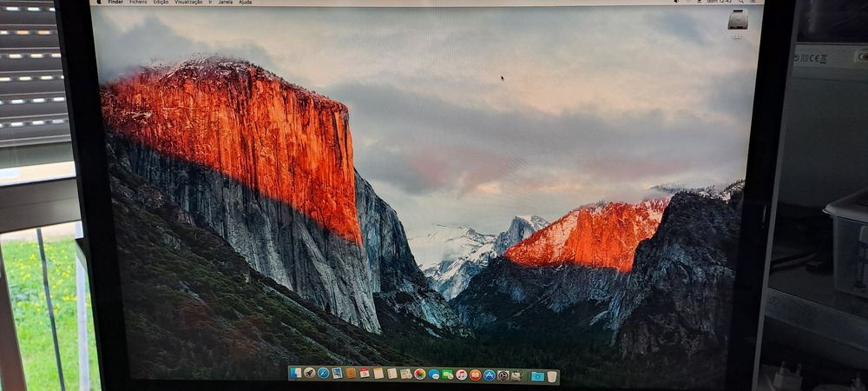This screenshot has height=391, width=868.
Task: Open Reminders list icon in the Dock
Action: point(392,374)
